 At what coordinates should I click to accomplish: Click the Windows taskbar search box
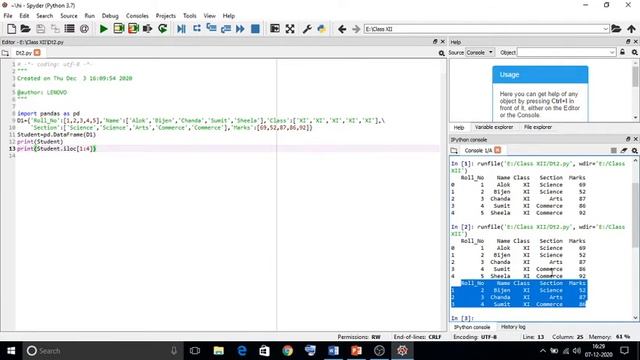102,351
